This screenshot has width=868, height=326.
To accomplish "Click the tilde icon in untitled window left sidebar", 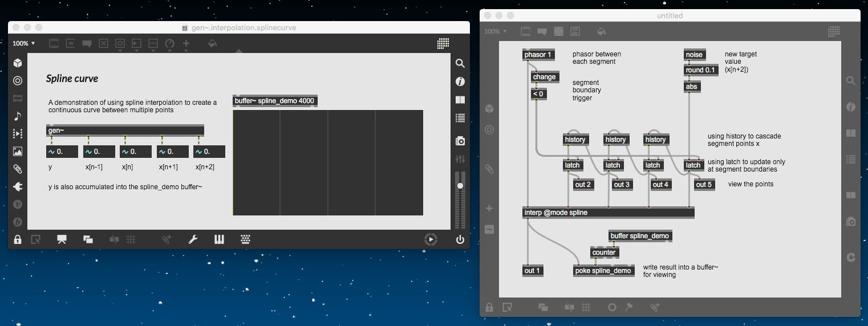I will [489, 229].
